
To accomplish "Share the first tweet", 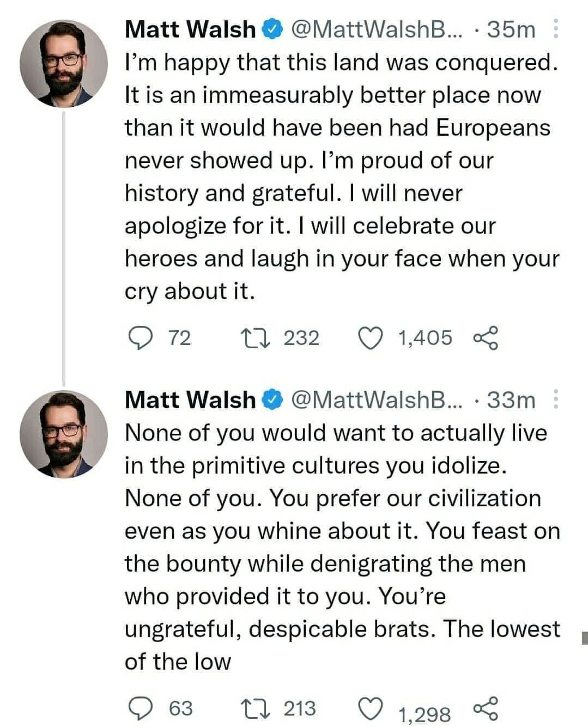I will point(486,338).
